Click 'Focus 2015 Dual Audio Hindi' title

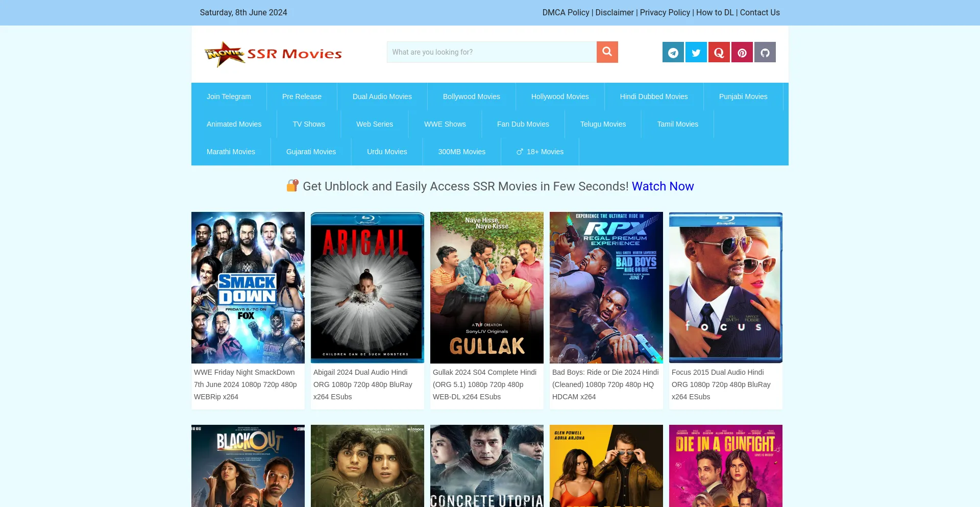(721, 384)
